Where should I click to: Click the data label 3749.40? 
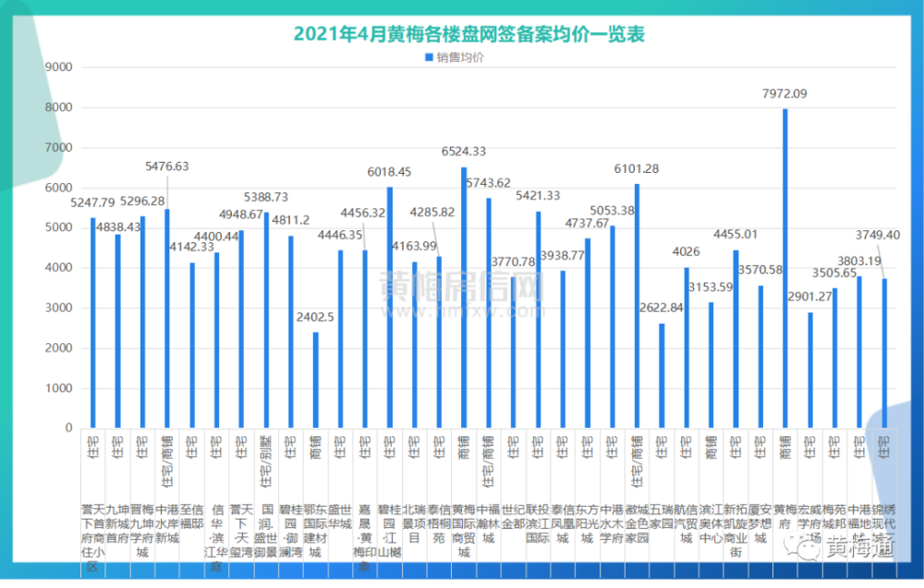878,236
